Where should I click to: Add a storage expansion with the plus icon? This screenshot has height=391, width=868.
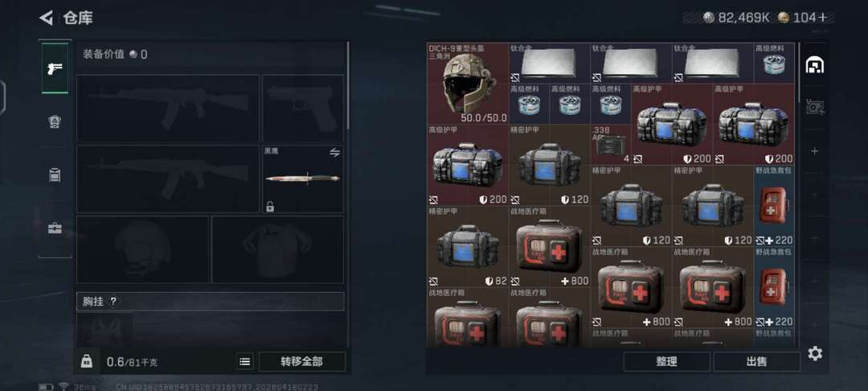[814, 150]
